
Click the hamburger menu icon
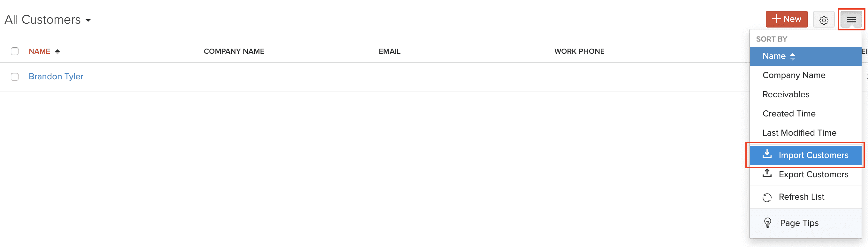pos(851,20)
